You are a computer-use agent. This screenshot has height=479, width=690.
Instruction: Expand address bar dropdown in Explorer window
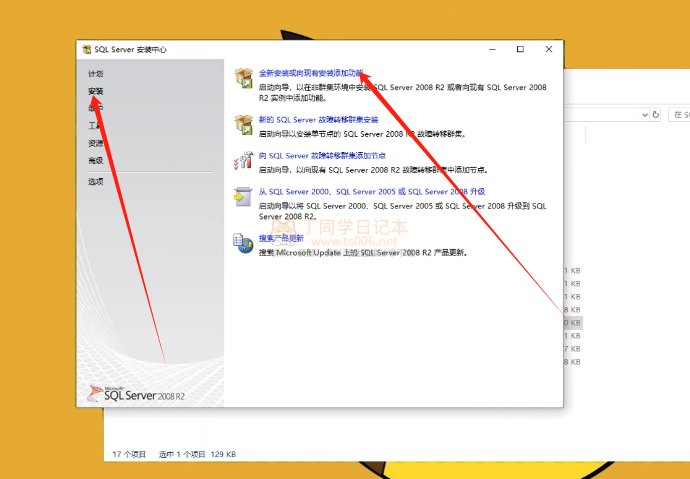point(645,115)
